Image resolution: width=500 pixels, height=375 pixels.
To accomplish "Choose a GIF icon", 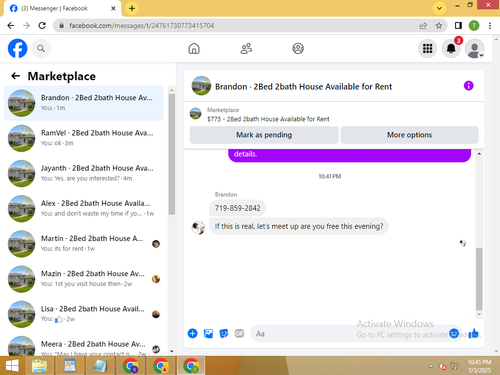I will pyautogui.click(x=239, y=333).
